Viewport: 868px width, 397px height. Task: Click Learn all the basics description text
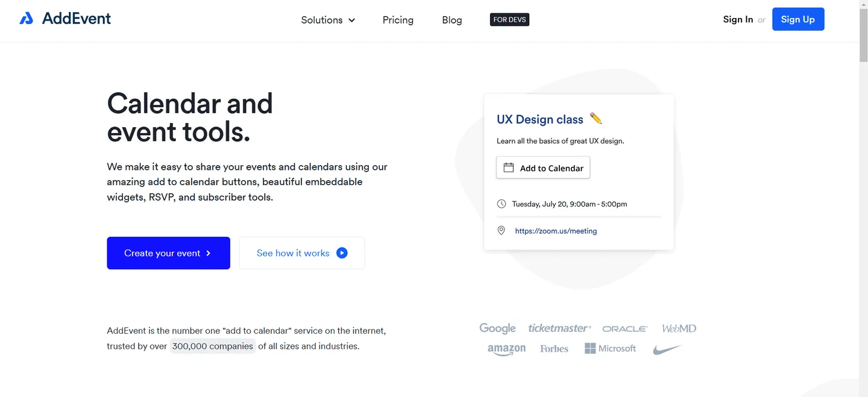click(x=561, y=141)
